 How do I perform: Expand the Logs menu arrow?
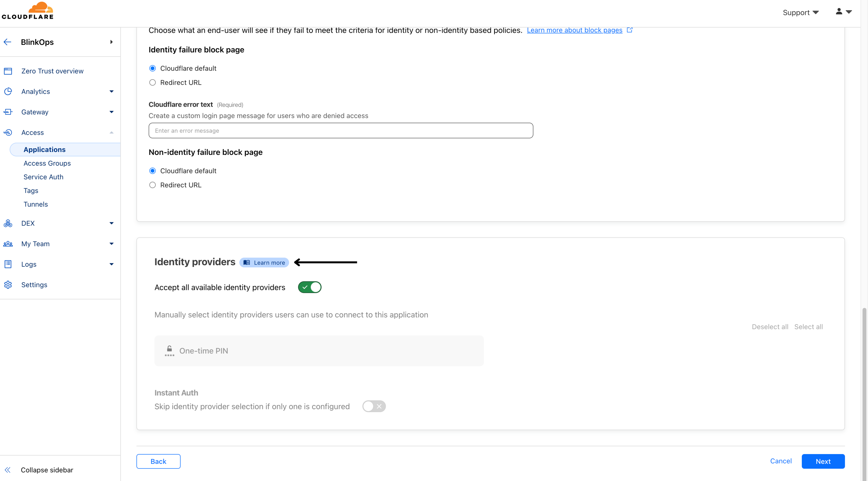tap(111, 264)
